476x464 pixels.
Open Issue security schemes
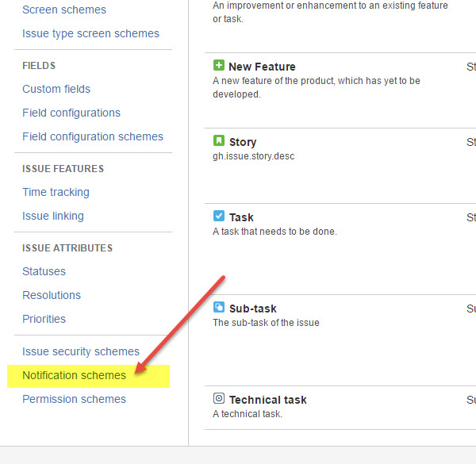[81, 351]
